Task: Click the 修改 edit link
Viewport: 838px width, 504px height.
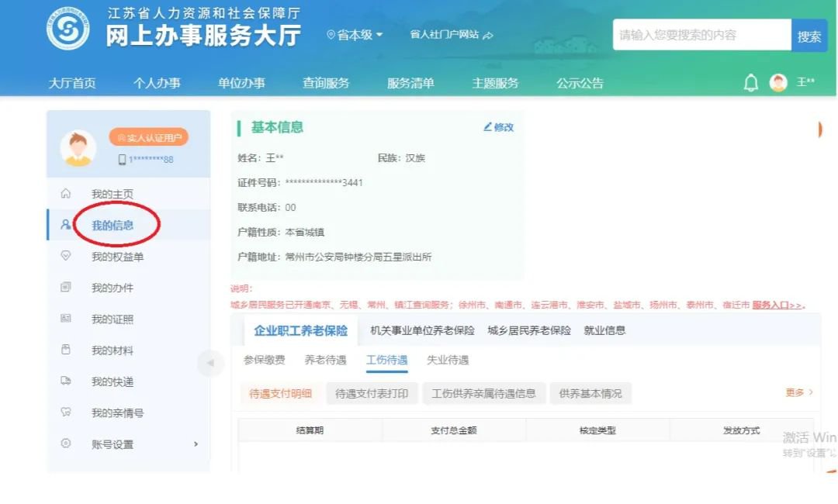Action: click(x=499, y=127)
